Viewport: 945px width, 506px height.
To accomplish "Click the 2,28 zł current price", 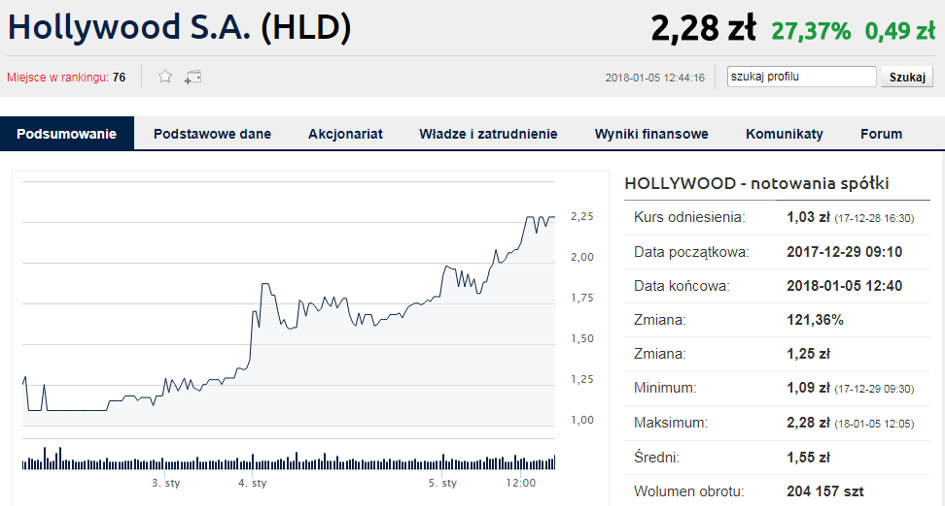I will coord(702,28).
